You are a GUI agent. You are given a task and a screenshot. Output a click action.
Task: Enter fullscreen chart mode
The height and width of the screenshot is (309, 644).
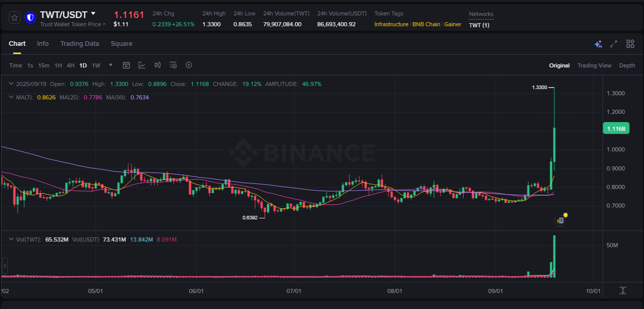coord(613,44)
